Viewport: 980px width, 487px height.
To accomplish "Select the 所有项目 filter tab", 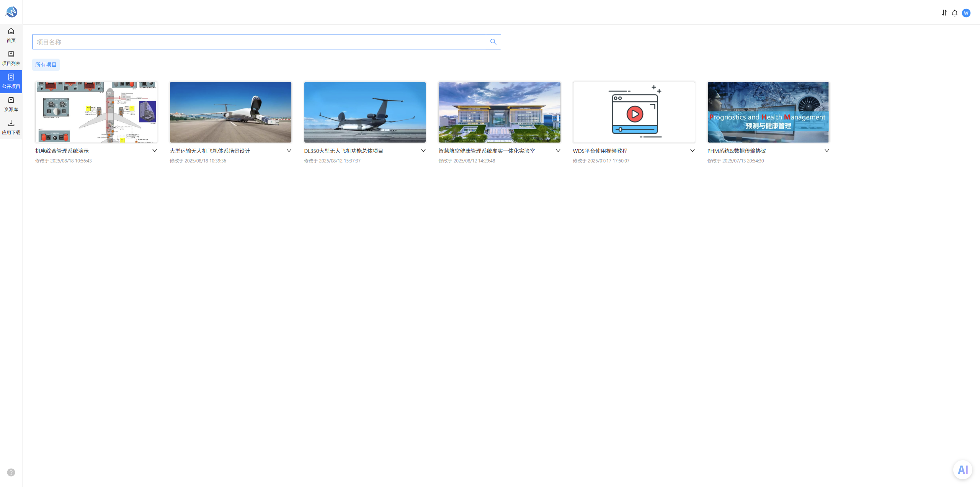I will tap(46, 65).
